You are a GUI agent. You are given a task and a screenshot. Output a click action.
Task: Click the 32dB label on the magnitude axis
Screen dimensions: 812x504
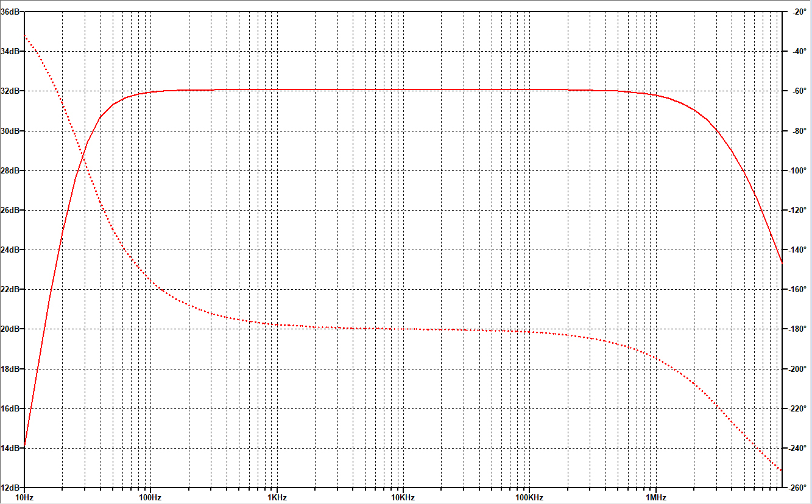(10, 91)
